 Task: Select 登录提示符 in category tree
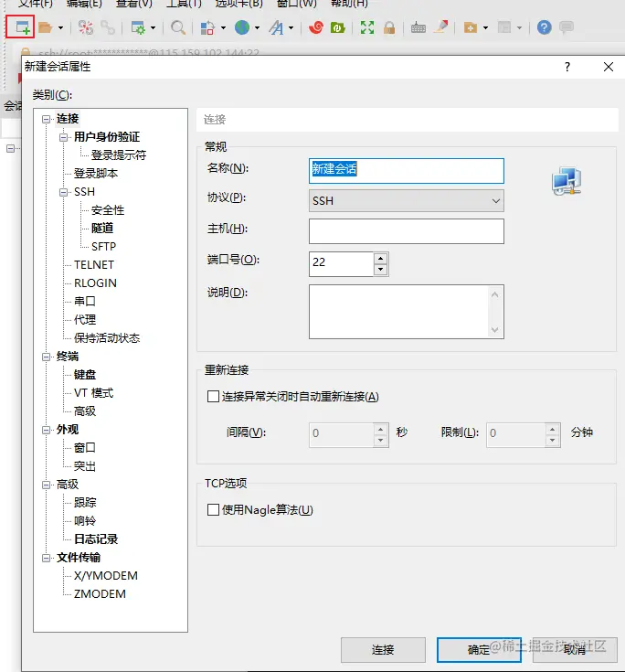(x=119, y=155)
